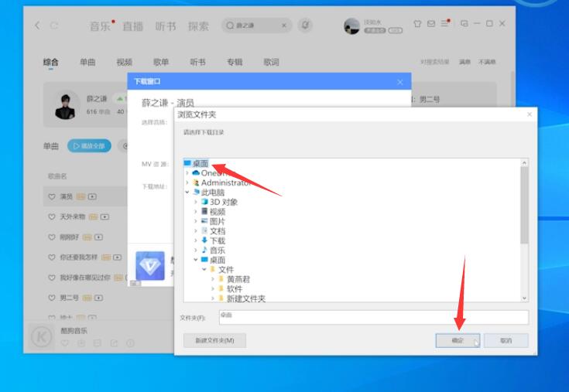Image resolution: width=569 pixels, height=392 pixels.
Task: Click the 文件夹(F) path input field
Action: coord(374,318)
